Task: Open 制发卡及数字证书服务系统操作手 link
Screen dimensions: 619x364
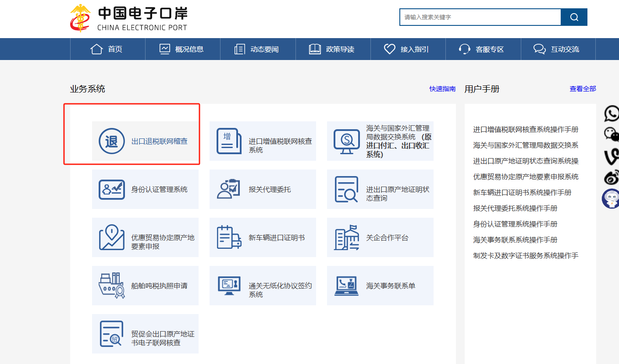Action: 526,255
